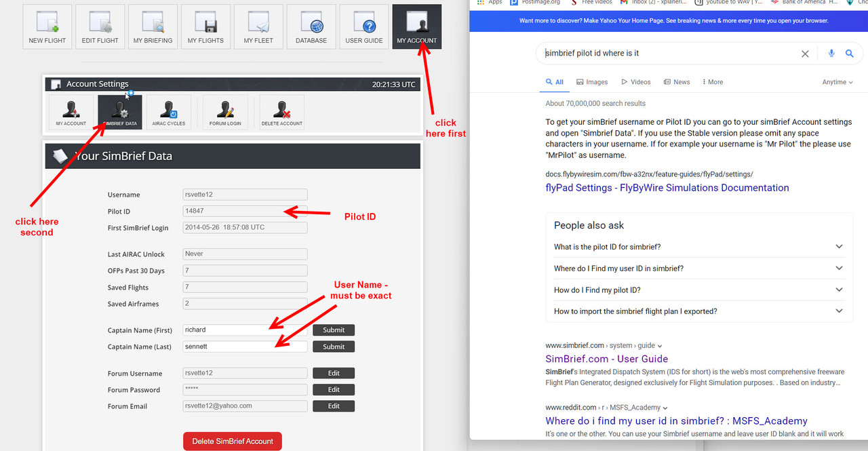Submit search with blue magnifier icon
The height and width of the screenshot is (451, 868).
coord(849,54)
